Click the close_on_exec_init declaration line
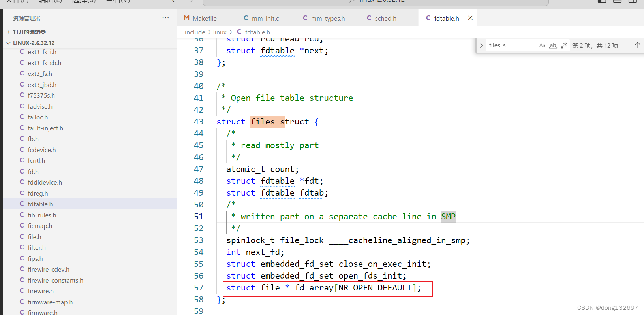This screenshot has width=644, height=315. point(329,264)
